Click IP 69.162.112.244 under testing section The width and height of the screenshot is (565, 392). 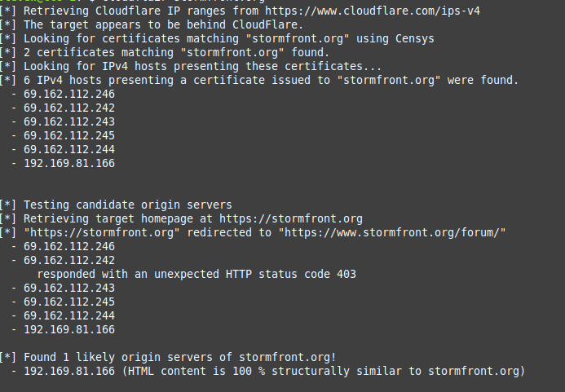69,315
